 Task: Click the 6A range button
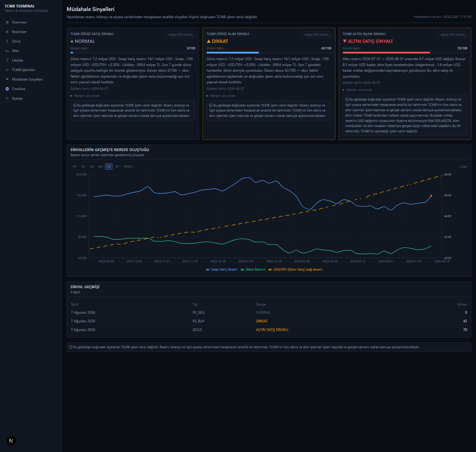click(x=100, y=167)
